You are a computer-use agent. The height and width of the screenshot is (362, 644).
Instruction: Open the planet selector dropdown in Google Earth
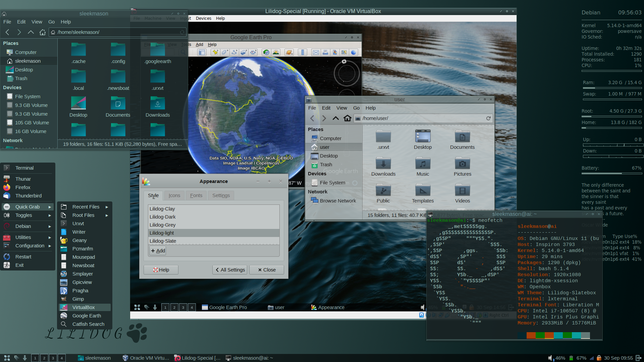coord(289,52)
